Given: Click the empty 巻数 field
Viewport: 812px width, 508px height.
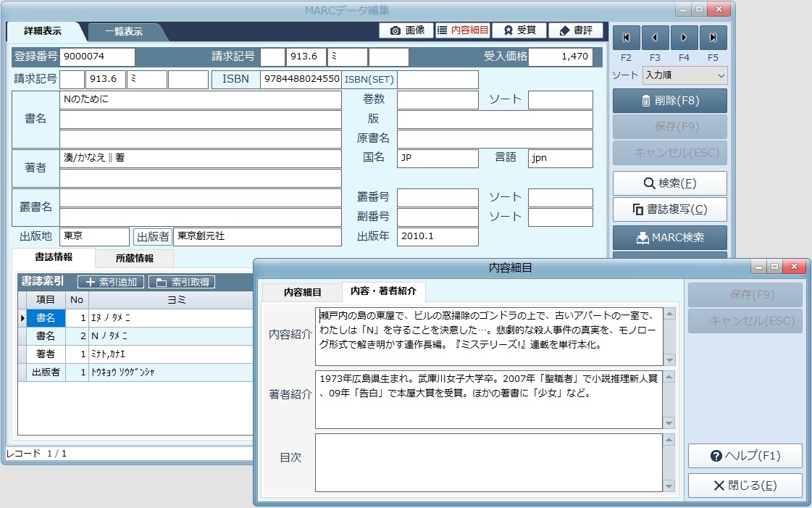Looking at the screenshot, I should [438, 100].
